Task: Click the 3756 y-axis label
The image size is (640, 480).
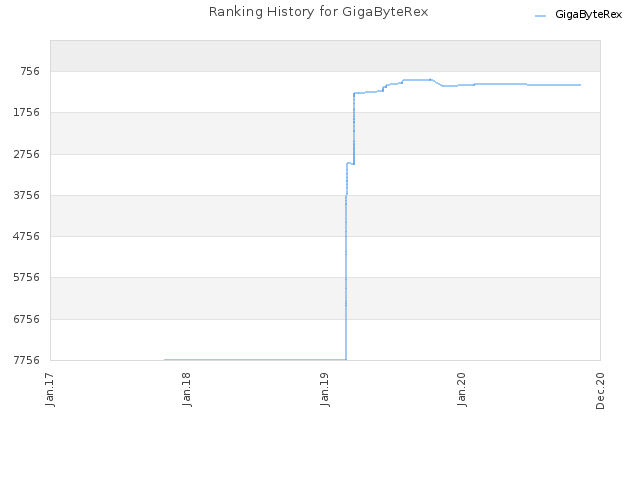Action: [27, 195]
